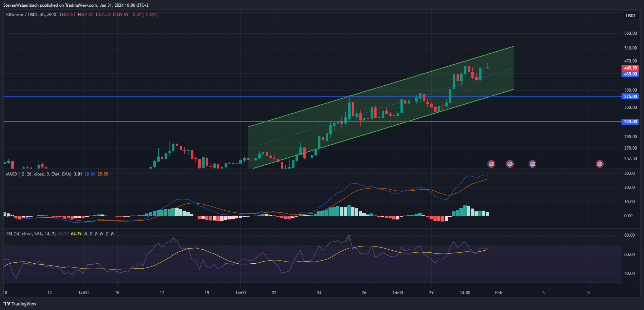Click the blue 320.00 price line label

(x=630, y=122)
